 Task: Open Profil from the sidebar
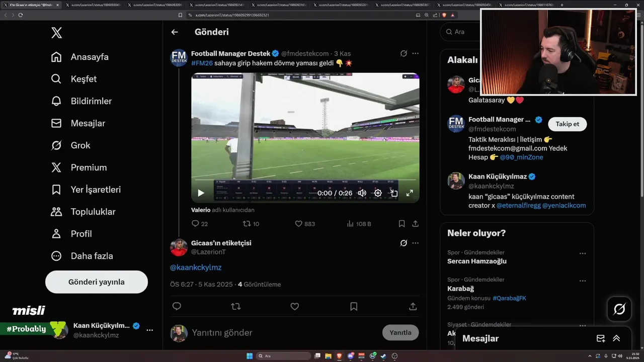tap(71, 234)
